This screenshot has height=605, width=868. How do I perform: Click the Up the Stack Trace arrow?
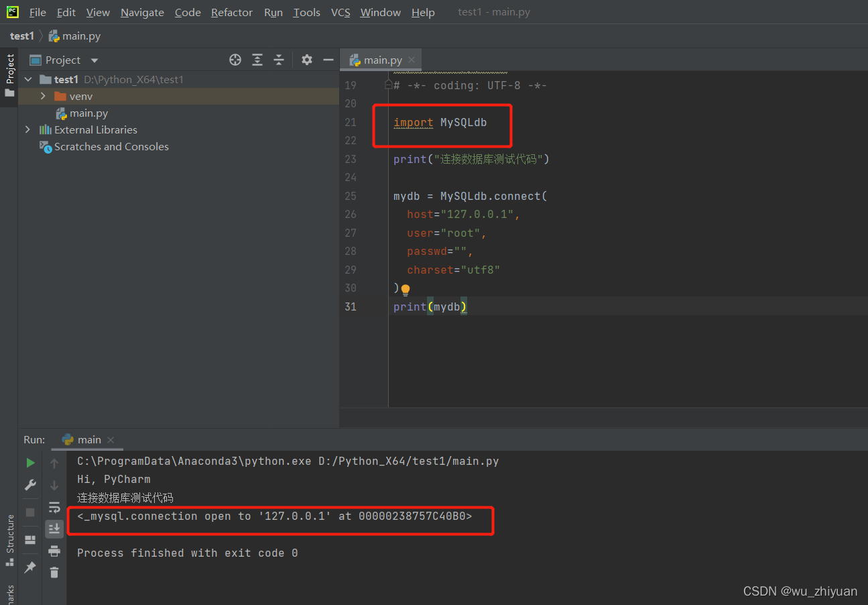point(54,463)
